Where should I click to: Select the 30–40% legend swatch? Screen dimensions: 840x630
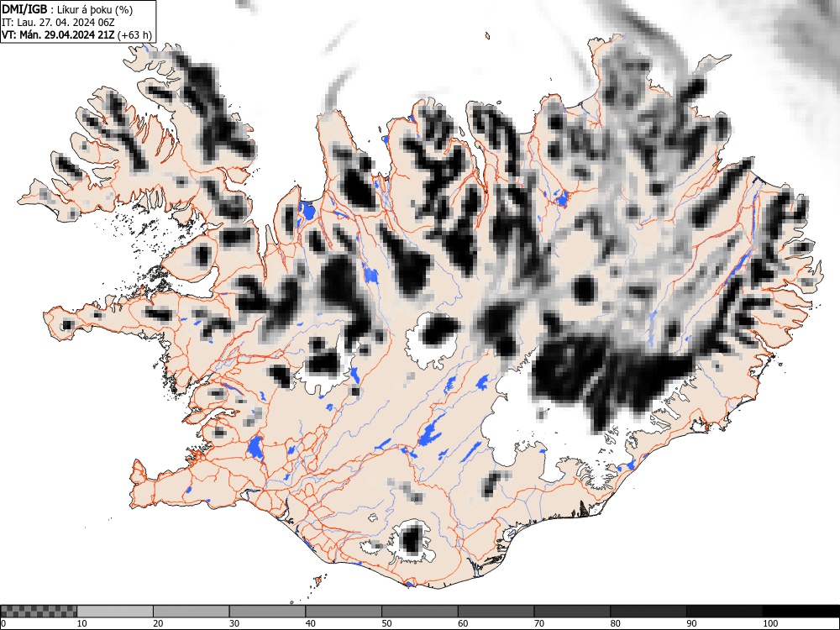[x=267, y=612]
